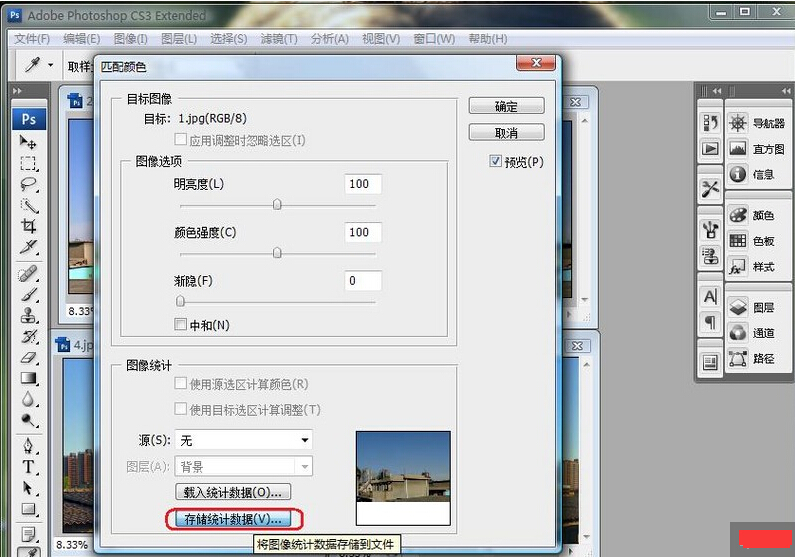
Task: Collapse the narrow icon dock double-arrow
Action: [x=716, y=91]
